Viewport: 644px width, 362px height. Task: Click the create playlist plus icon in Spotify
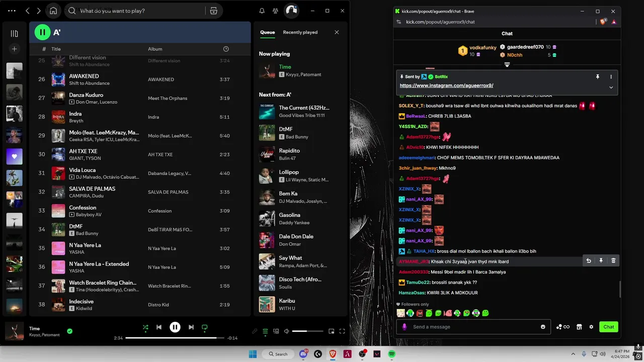14,49
